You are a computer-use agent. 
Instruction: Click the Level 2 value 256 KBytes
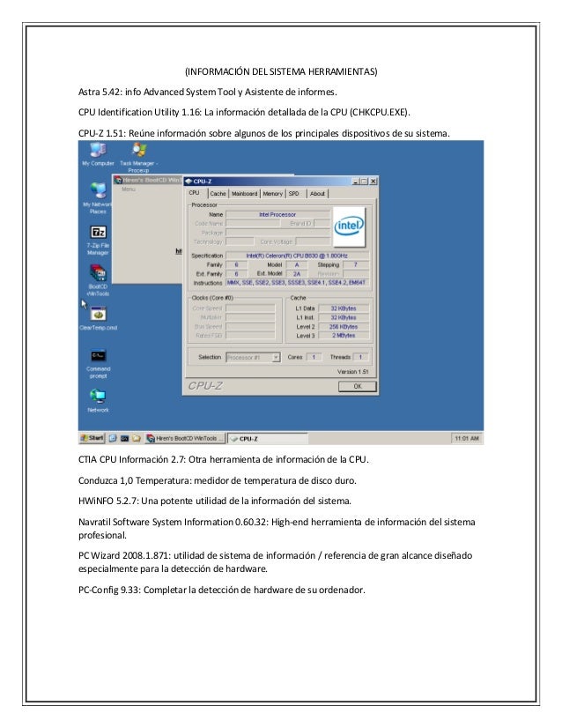344,327
